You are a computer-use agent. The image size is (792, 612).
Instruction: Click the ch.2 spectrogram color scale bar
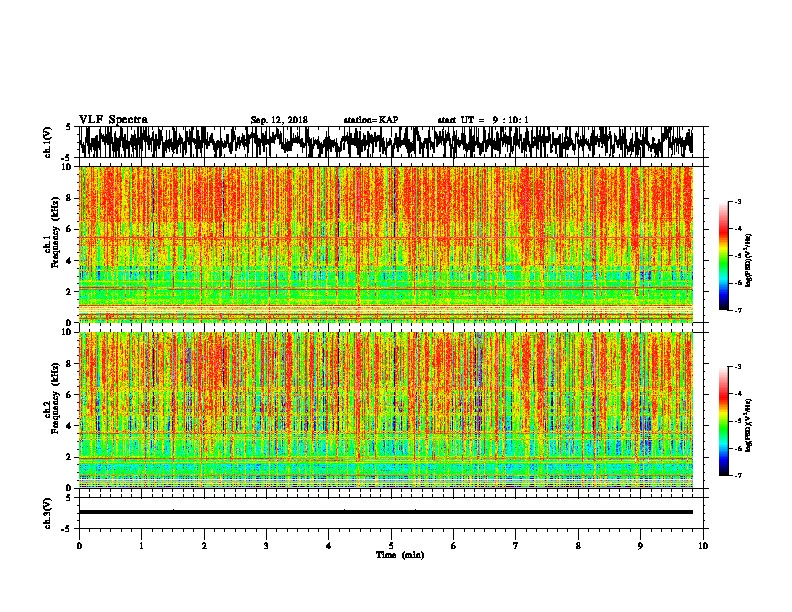tap(723, 421)
